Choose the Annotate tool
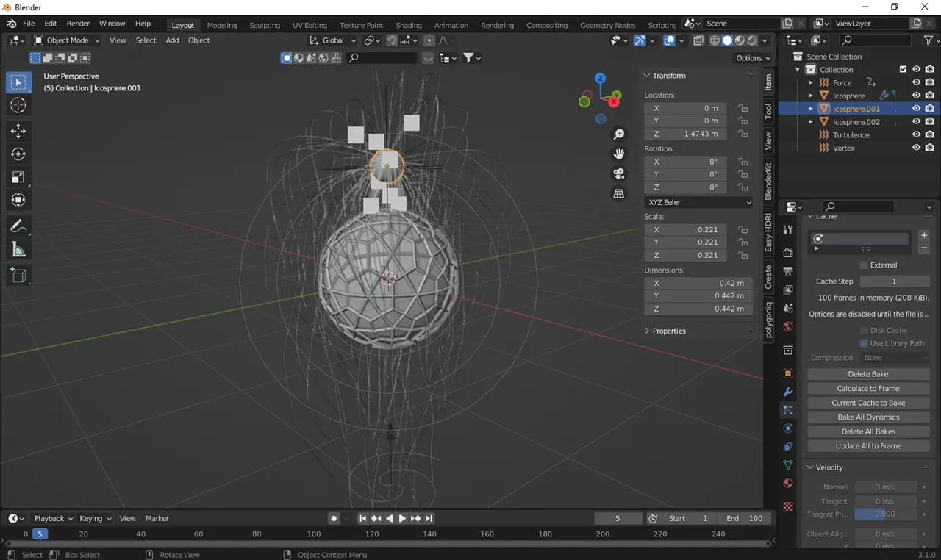The image size is (941, 560). [x=19, y=226]
